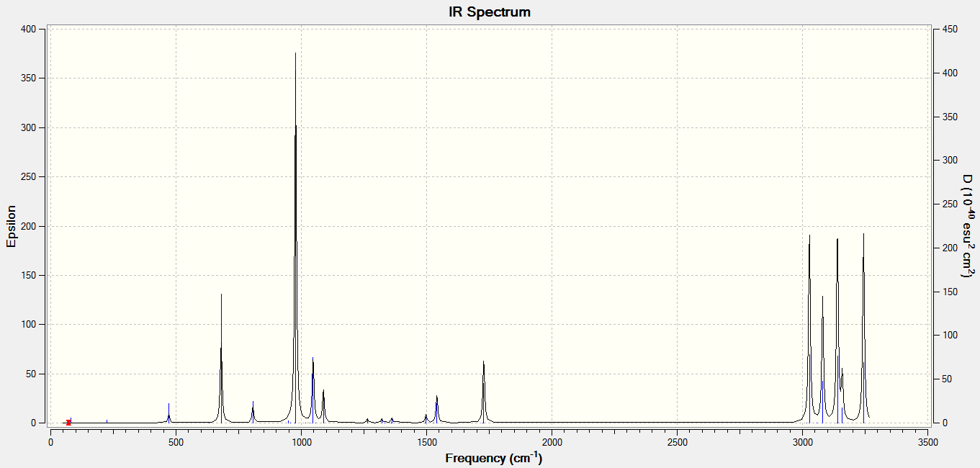The image size is (980, 468).
Task: Click the 'Epsilon' left axis label
Action: [x=11, y=226]
